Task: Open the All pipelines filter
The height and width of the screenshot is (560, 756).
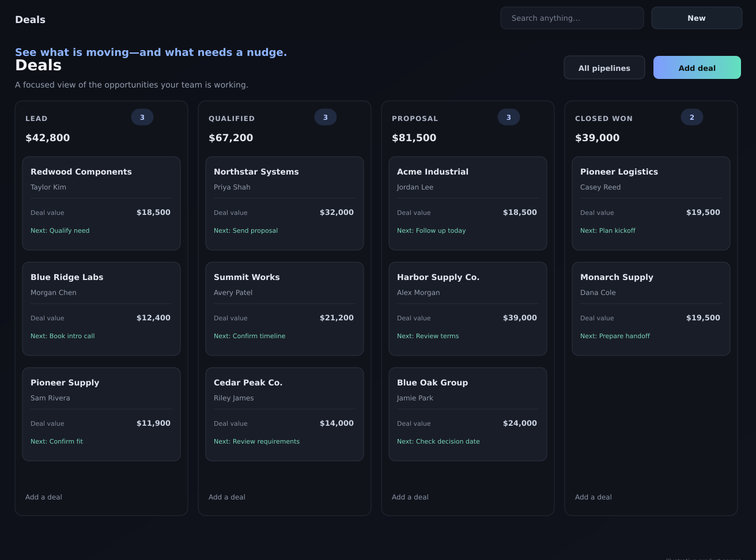Action: click(x=604, y=68)
